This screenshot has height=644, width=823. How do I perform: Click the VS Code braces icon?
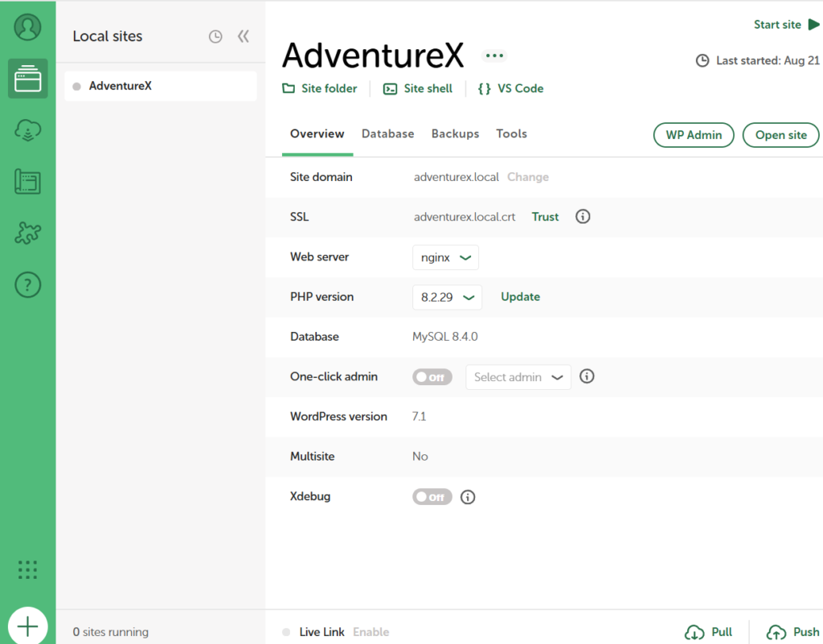tap(485, 88)
